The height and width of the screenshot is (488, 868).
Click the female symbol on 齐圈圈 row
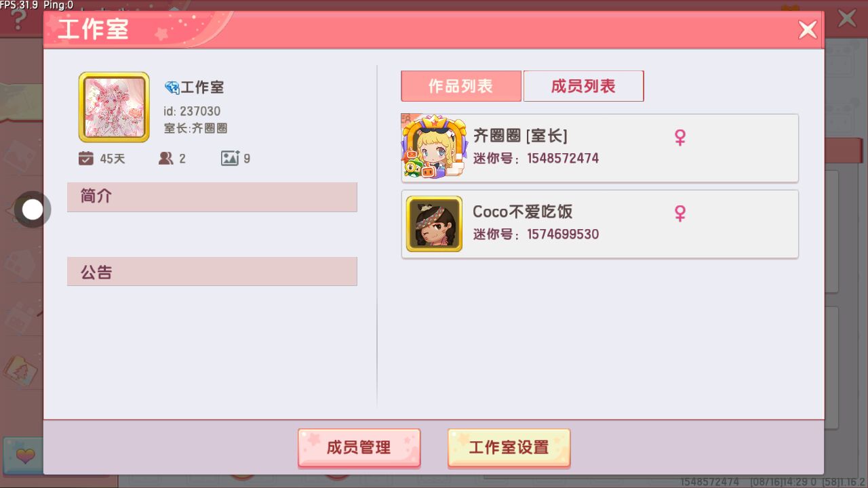pyautogui.click(x=680, y=138)
